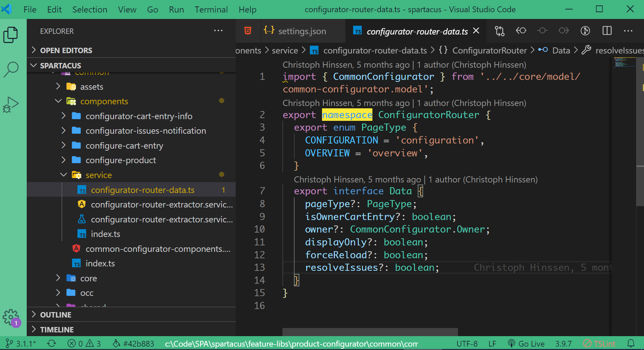
Task: Toggle GitLens file blame annotations icon
Action: point(585,31)
